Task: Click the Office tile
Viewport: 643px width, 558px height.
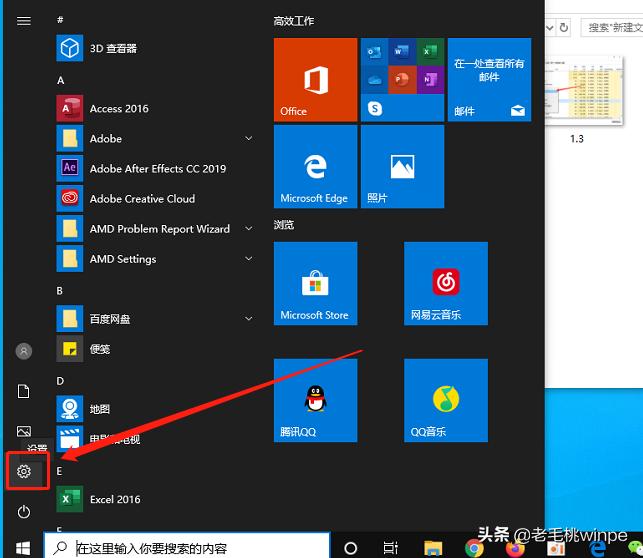Action: pos(315,80)
